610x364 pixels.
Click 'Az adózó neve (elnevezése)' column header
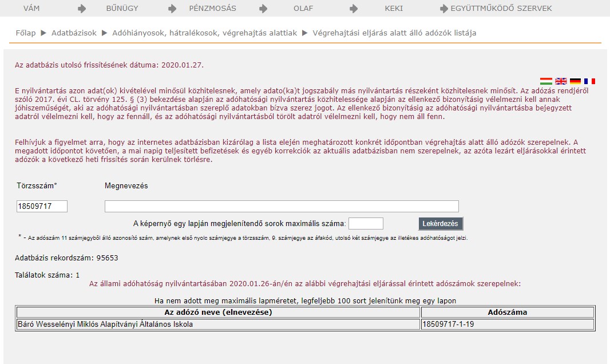click(x=218, y=312)
